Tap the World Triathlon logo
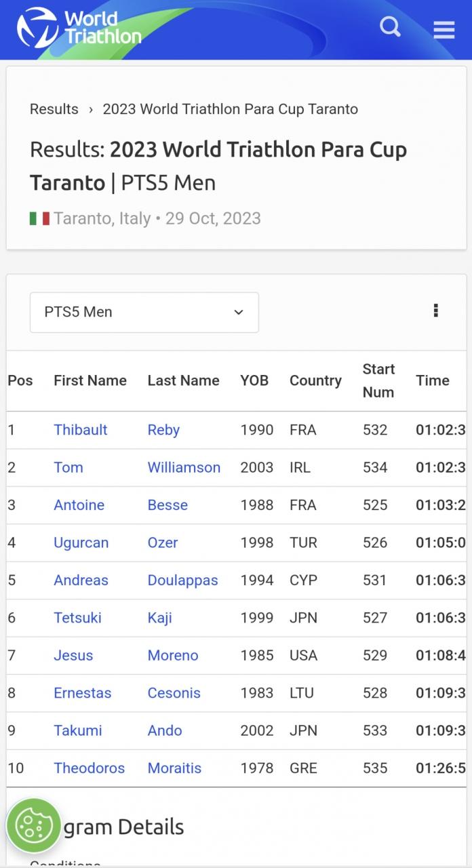 [79, 28]
